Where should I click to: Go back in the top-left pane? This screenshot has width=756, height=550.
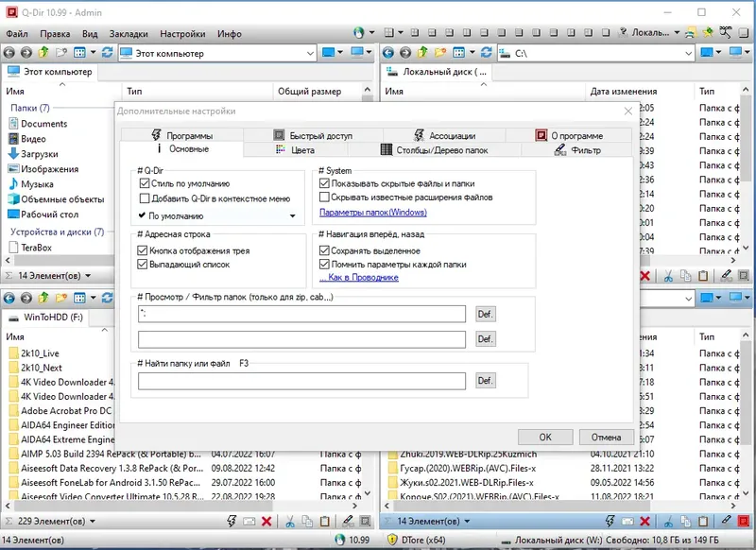point(9,53)
